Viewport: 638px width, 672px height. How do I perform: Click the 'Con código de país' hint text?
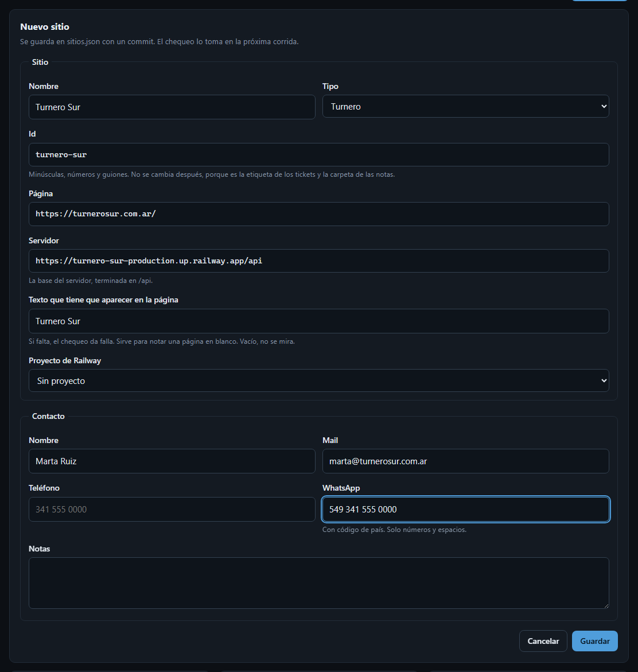tap(394, 530)
